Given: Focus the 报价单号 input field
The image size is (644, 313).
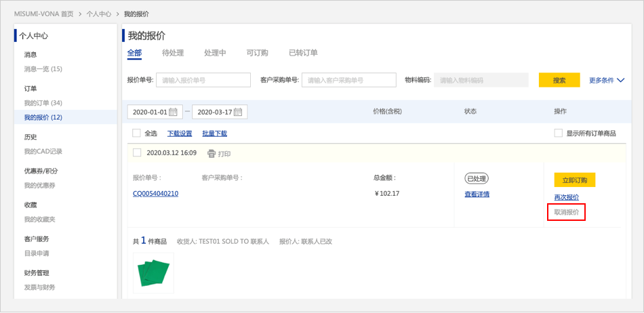Looking at the screenshot, I should pyautogui.click(x=203, y=80).
